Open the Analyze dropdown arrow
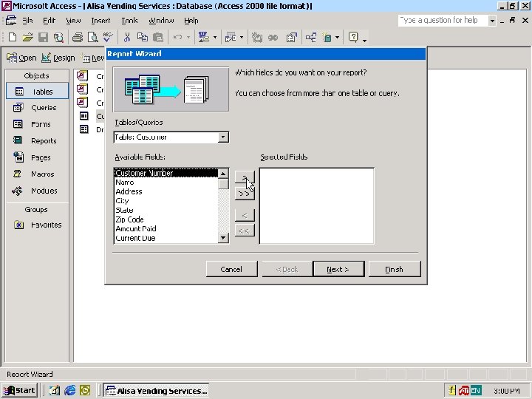532x399 pixels. coord(242,38)
